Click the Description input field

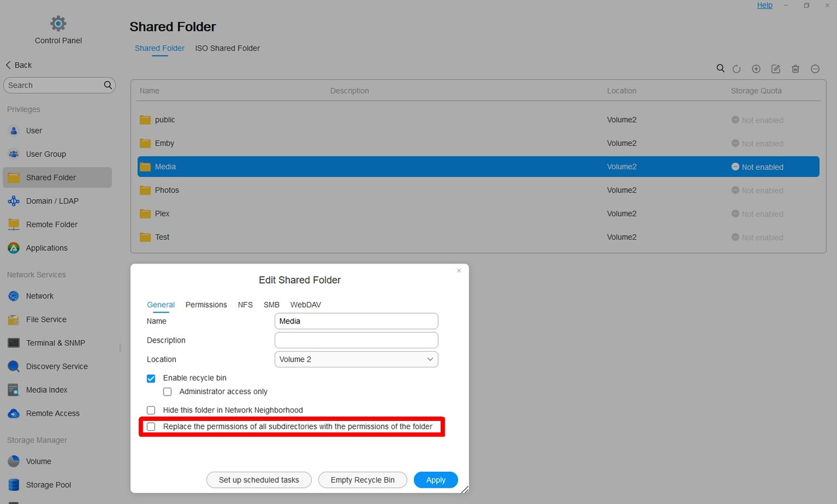click(x=356, y=341)
